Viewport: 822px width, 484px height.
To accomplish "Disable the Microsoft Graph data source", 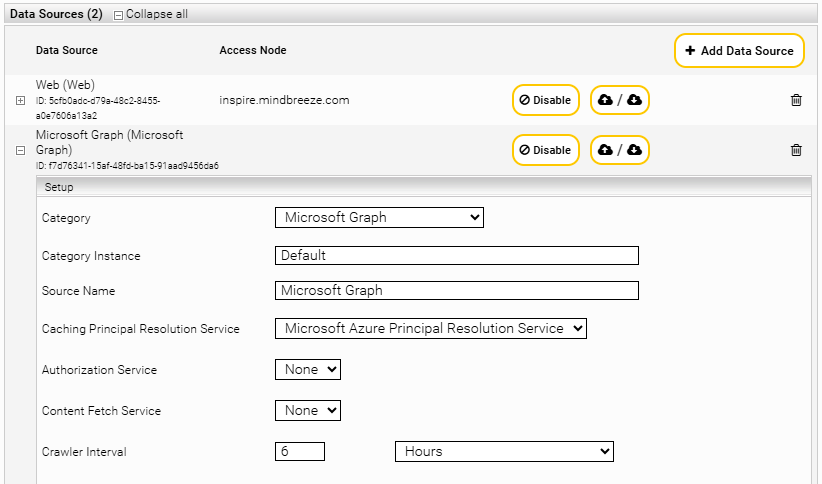I will [x=545, y=150].
